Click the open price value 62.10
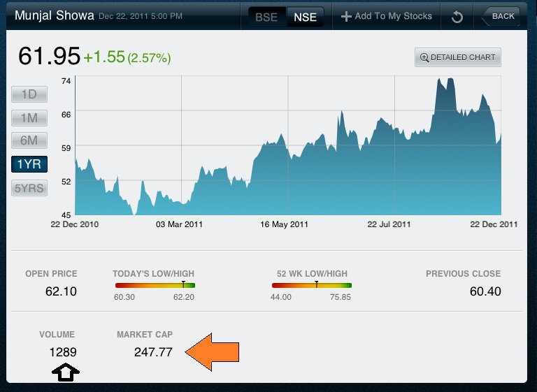This screenshot has width=537, height=392. coord(61,291)
